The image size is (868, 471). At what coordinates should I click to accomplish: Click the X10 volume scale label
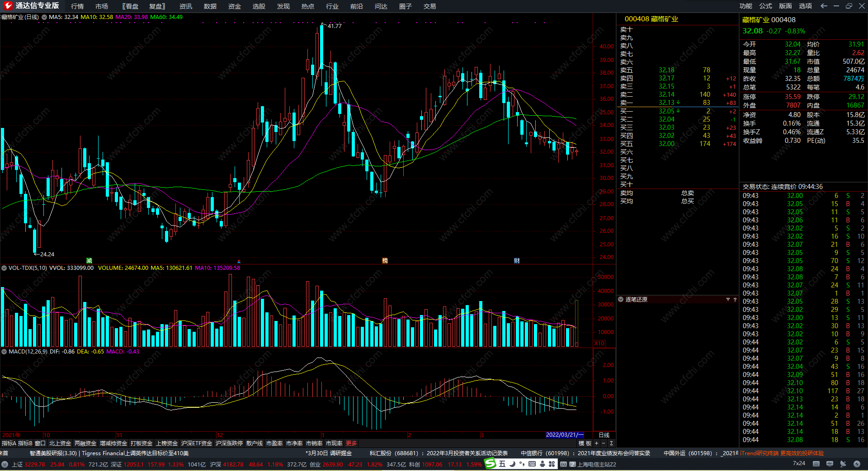pyautogui.click(x=599, y=344)
